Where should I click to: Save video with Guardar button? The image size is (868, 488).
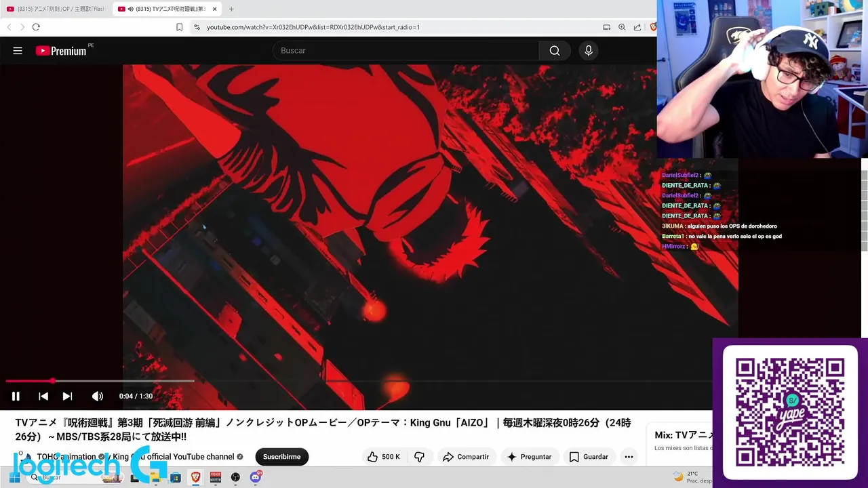click(589, 457)
